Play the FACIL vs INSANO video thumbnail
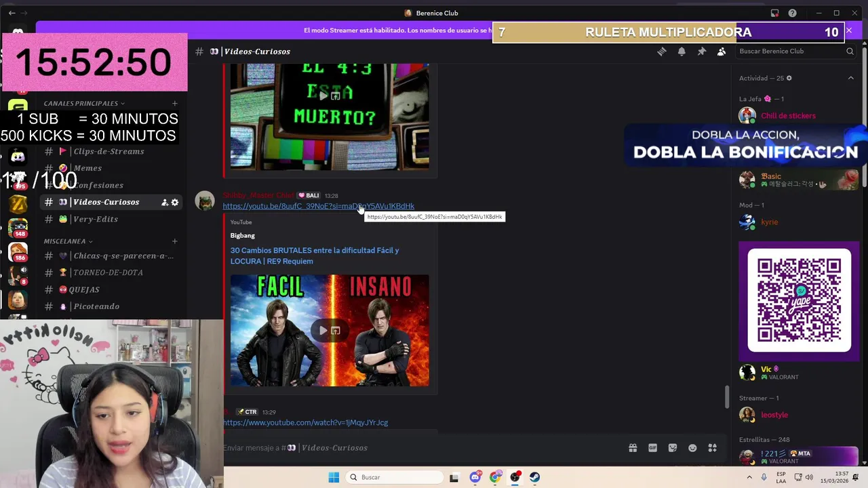This screenshot has height=488, width=868. tap(330, 330)
